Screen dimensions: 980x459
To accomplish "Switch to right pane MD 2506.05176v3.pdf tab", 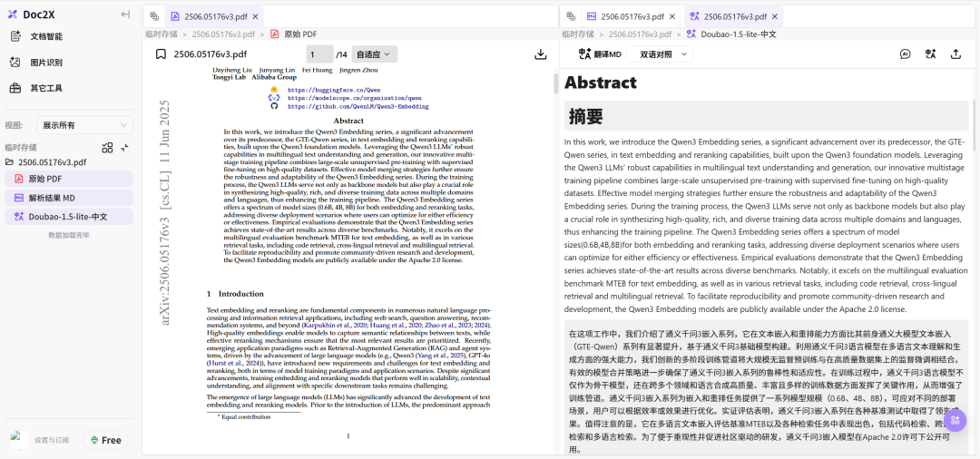I will click(x=632, y=17).
